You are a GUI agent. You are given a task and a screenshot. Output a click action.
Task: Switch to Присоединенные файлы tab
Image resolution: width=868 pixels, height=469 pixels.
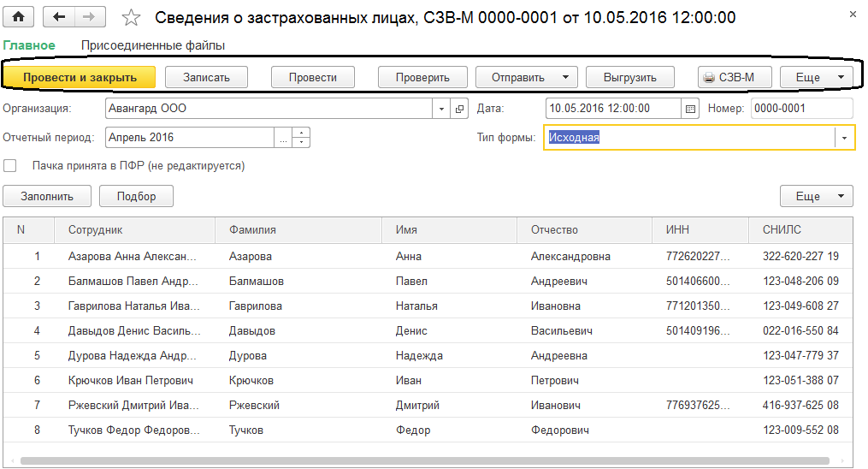coord(153,45)
